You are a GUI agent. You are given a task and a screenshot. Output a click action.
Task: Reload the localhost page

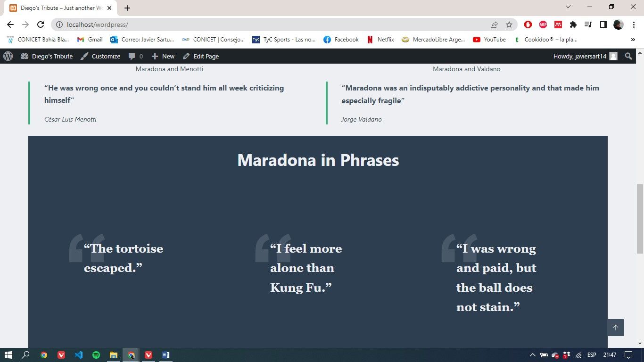pos(41,25)
